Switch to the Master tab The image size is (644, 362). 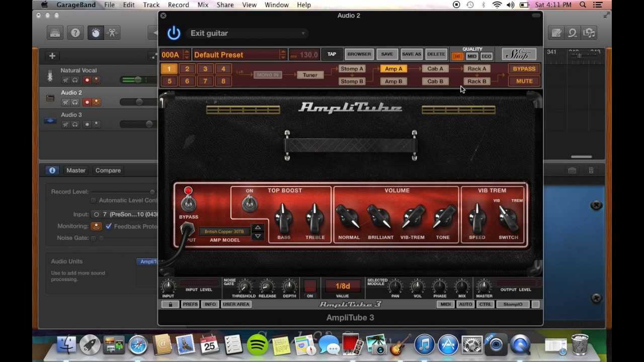[76, 170]
